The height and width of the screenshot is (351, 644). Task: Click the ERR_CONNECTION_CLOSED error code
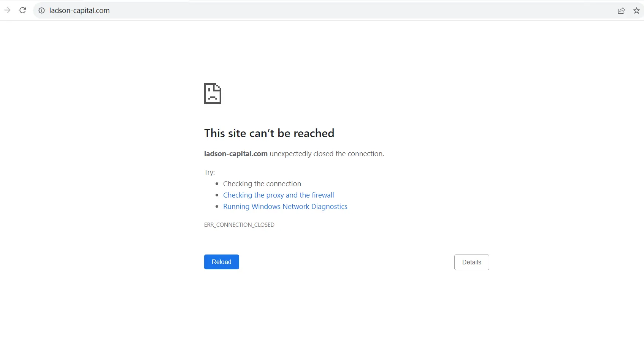click(x=239, y=225)
